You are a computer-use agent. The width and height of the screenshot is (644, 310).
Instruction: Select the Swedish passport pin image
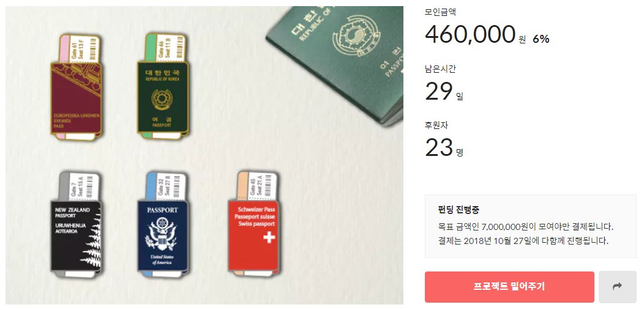coord(77,88)
